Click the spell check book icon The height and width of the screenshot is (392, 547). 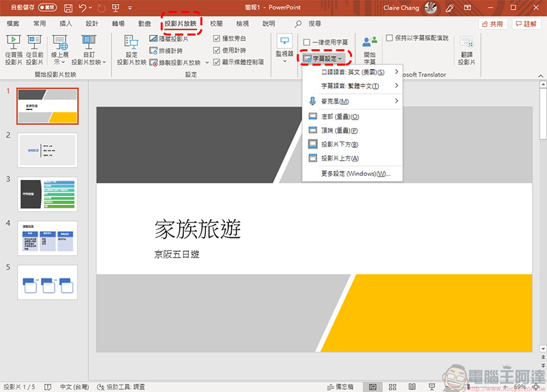tap(48, 387)
